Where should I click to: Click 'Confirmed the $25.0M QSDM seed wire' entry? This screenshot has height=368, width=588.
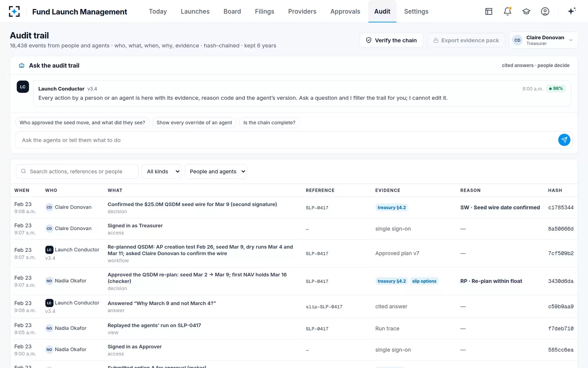coord(192,204)
